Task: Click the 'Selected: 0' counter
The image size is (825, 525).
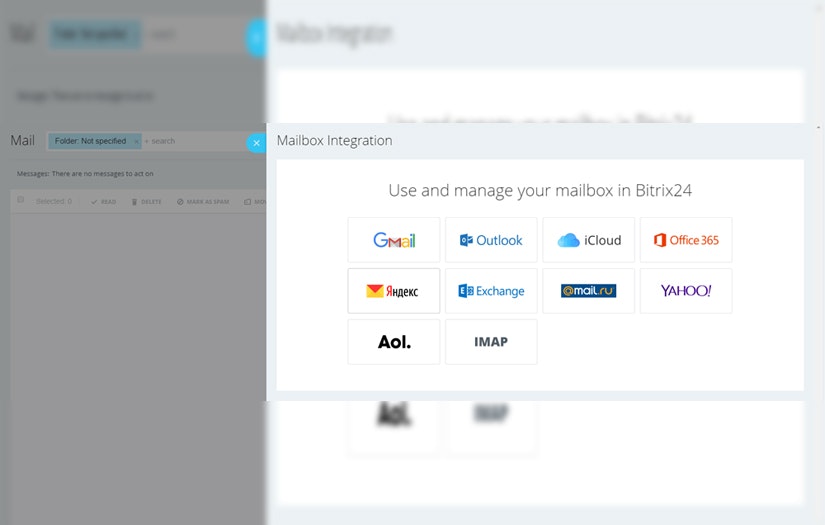Action: tap(54, 201)
